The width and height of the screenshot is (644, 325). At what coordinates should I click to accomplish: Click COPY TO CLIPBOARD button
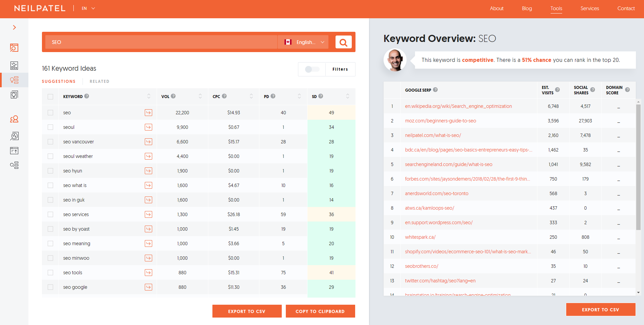coord(320,311)
